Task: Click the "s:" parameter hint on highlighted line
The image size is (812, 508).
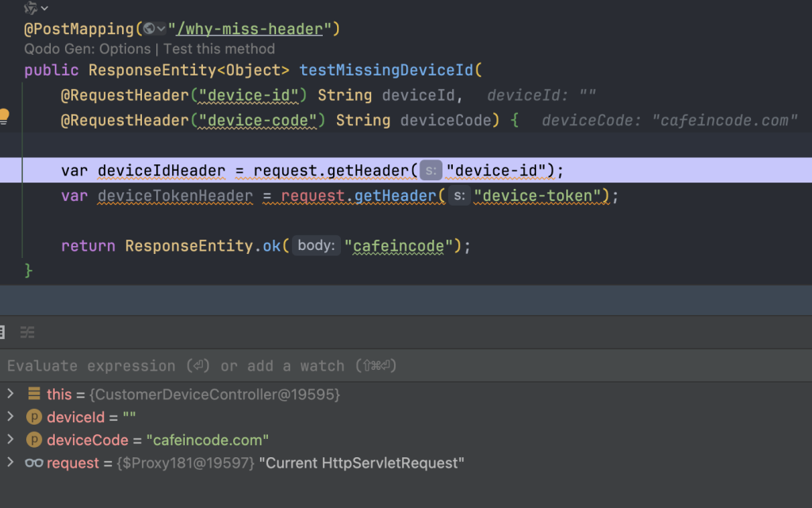Action: (x=431, y=170)
